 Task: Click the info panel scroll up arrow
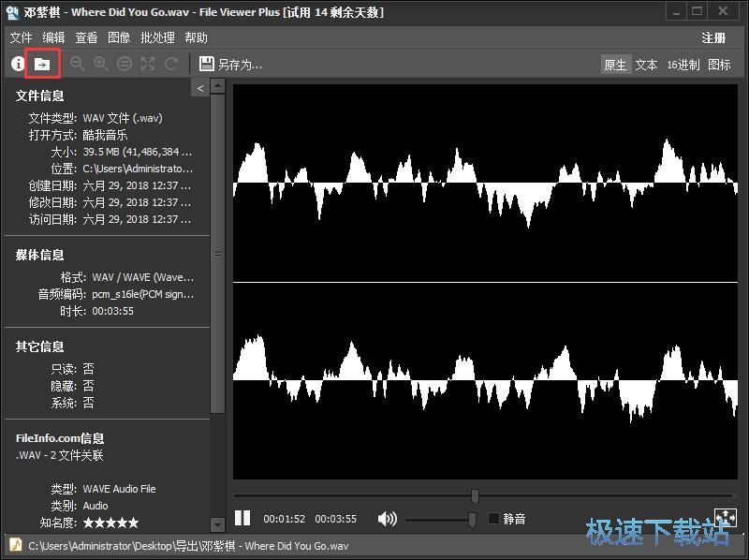[x=218, y=87]
